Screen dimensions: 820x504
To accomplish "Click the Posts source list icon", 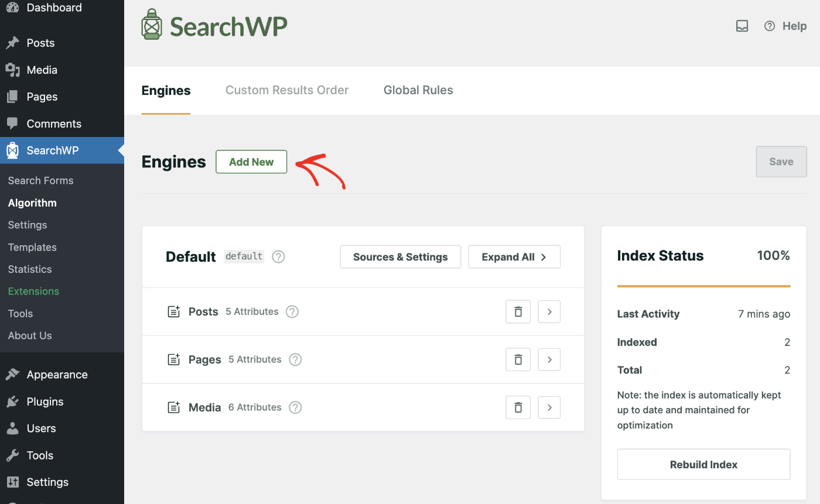I will (174, 311).
